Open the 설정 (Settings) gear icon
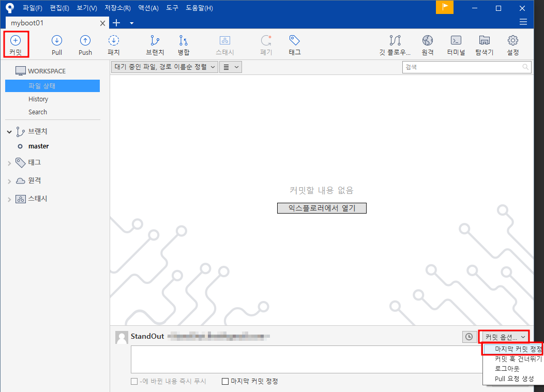The height and width of the screenshot is (392, 544). [513, 45]
